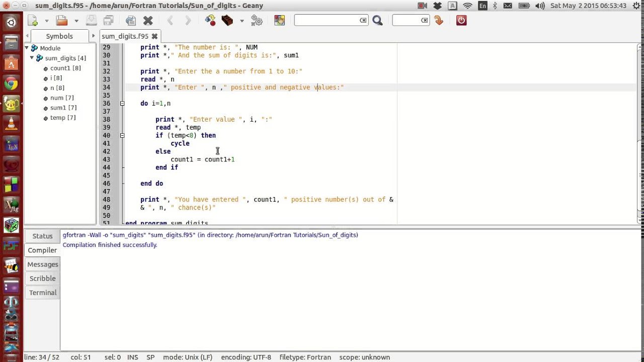Open VLC media player from launcher
Image resolution: width=644 pixels, height=362 pixels.
(x=11, y=124)
